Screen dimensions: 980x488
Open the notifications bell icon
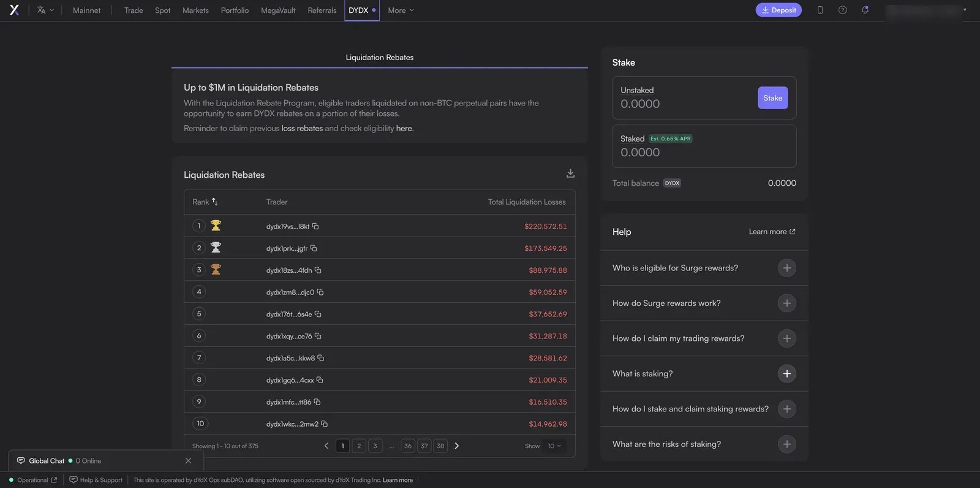pyautogui.click(x=865, y=10)
